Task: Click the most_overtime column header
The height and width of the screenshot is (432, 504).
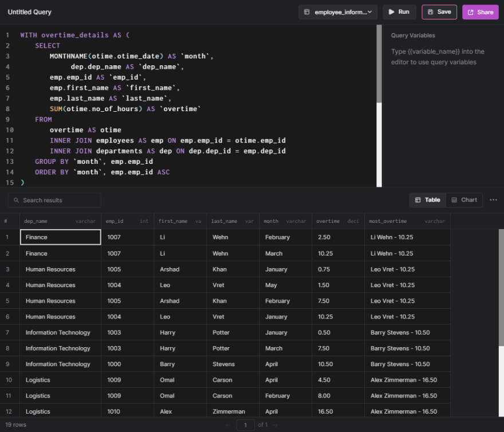Action: point(408,221)
